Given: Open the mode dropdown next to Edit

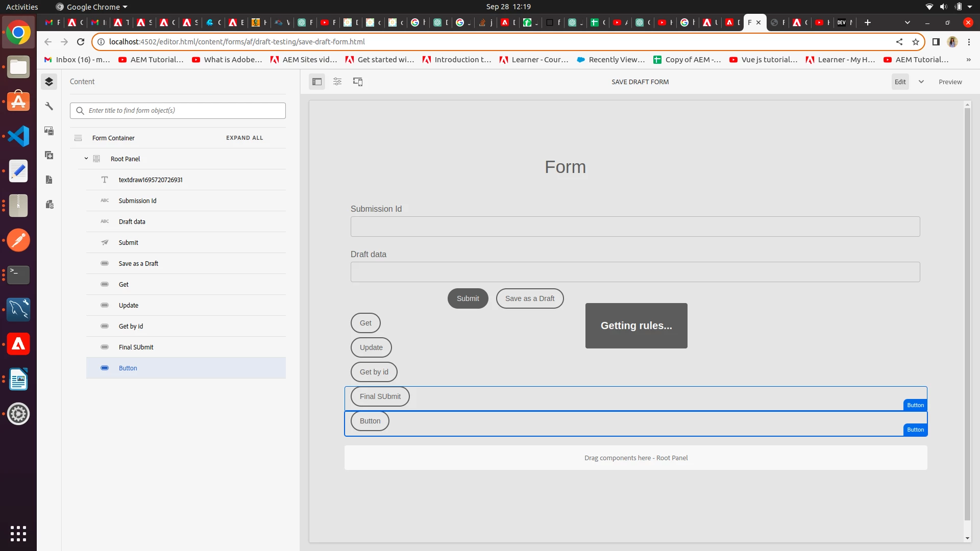Looking at the screenshot, I should pos(921,82).
